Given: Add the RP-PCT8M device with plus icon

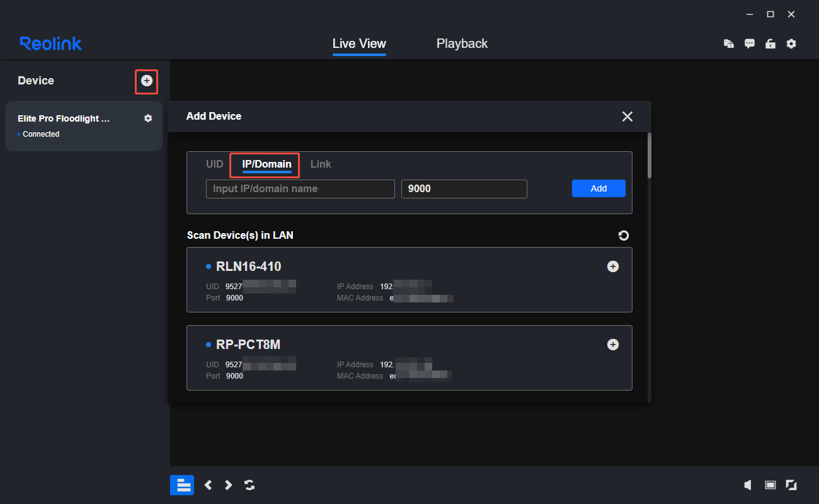Looking at the screenshot, I should click(612, 345).
